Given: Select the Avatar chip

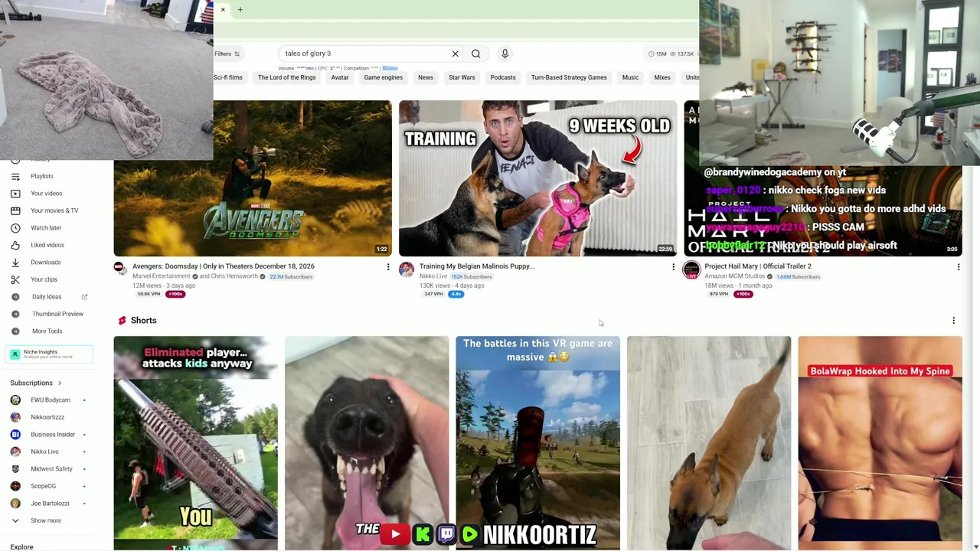Looking at the screenshot, I should (x=339, y=77).
